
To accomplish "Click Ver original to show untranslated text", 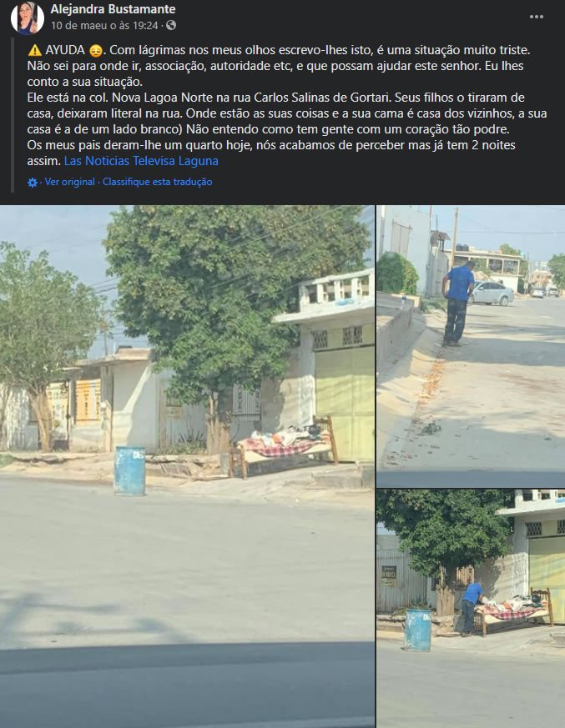I will (x=70, y=182).
